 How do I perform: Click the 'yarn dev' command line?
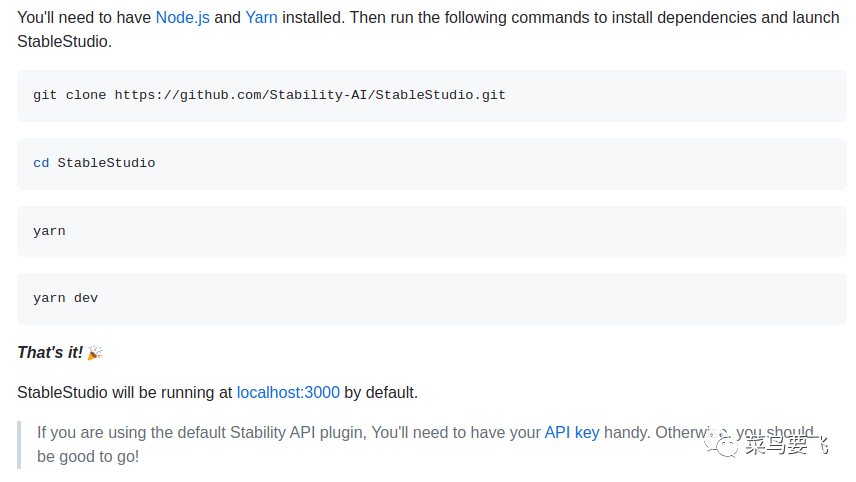pyautogui.click(x=66, y=298)
